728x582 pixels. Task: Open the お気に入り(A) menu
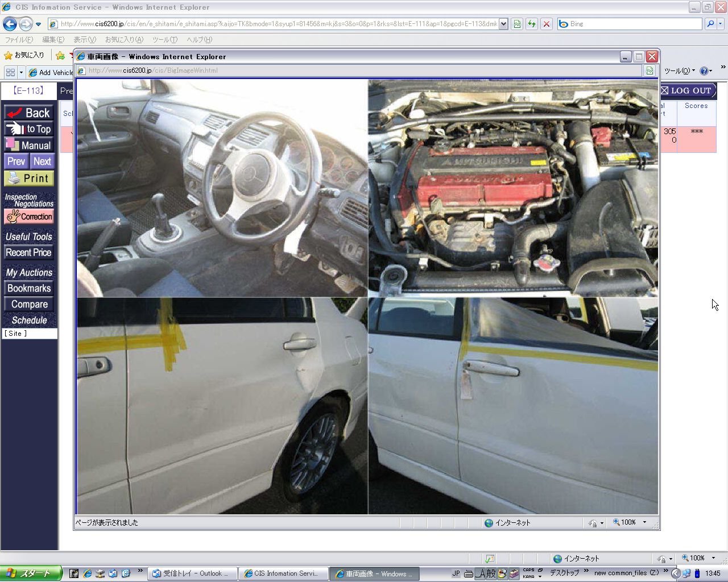tap(123, 40)
